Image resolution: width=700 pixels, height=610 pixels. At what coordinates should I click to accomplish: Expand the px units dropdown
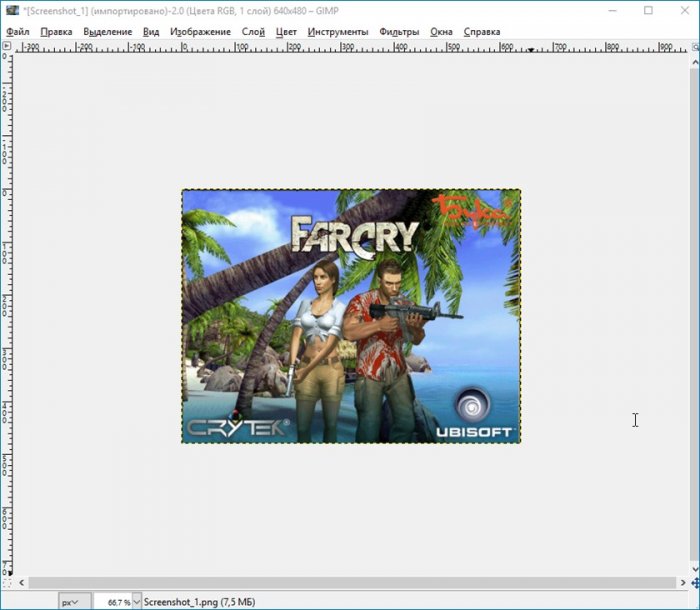(x=75, y=602)
